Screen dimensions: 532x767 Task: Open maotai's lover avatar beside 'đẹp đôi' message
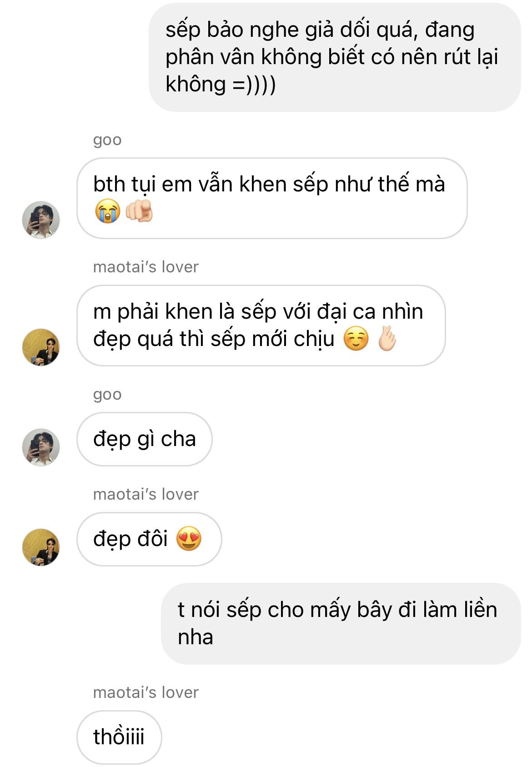[x=41, y=547]
